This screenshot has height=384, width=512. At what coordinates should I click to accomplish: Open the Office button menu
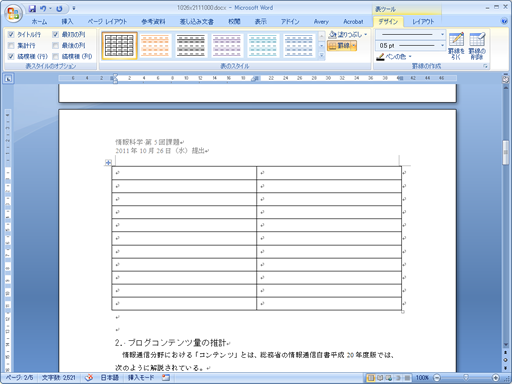13,13
